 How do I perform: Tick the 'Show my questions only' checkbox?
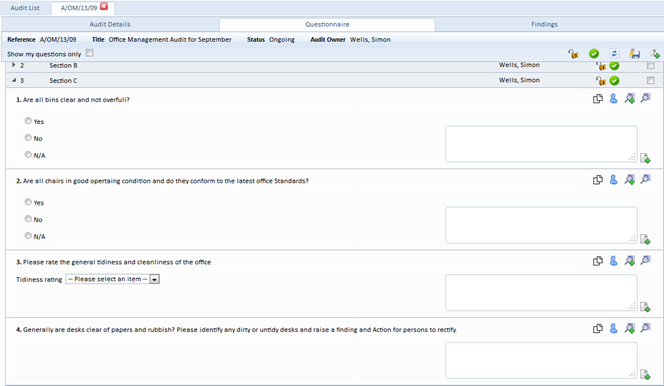pyautogui.click(x=89, y=53)
